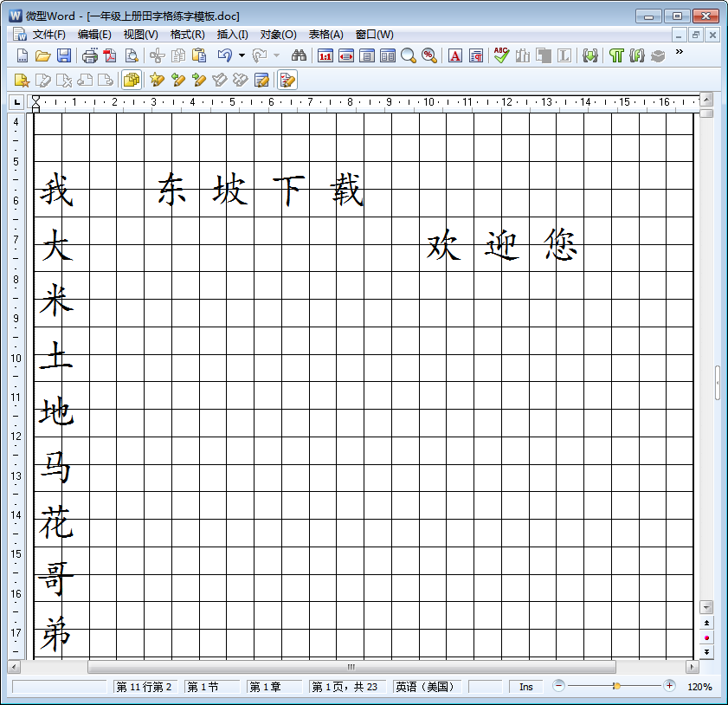The width and height of the screenshot is (728, 705).
Task: Open the review pane pencil-on-document icon
Action: tap(261, 80)
